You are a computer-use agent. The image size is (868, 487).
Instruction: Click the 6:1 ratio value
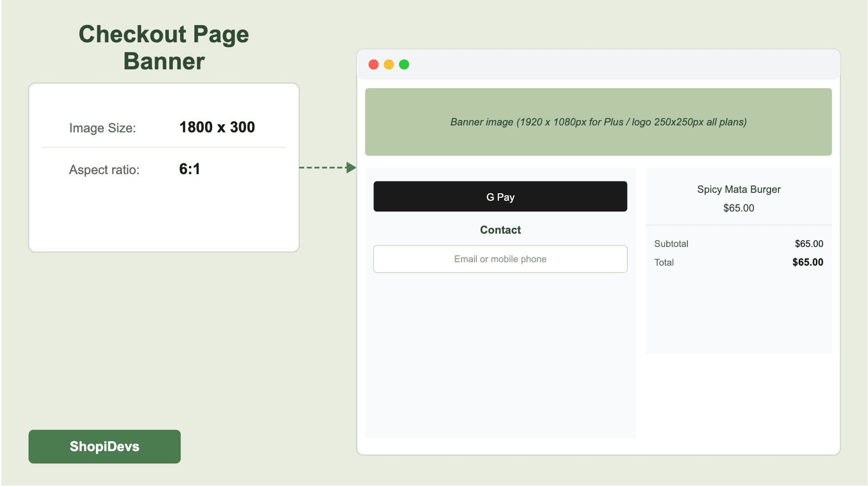click(x=189, y=169)
